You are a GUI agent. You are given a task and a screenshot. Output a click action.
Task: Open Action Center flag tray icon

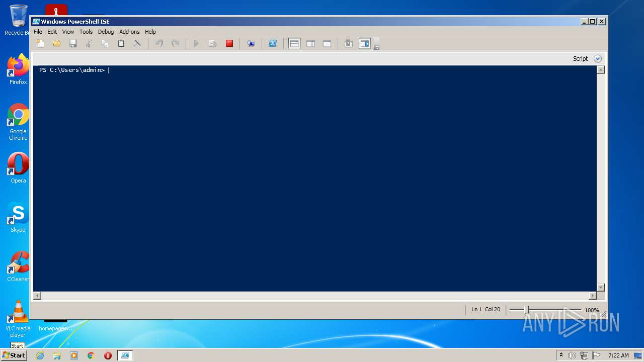(x=596, y=355)
